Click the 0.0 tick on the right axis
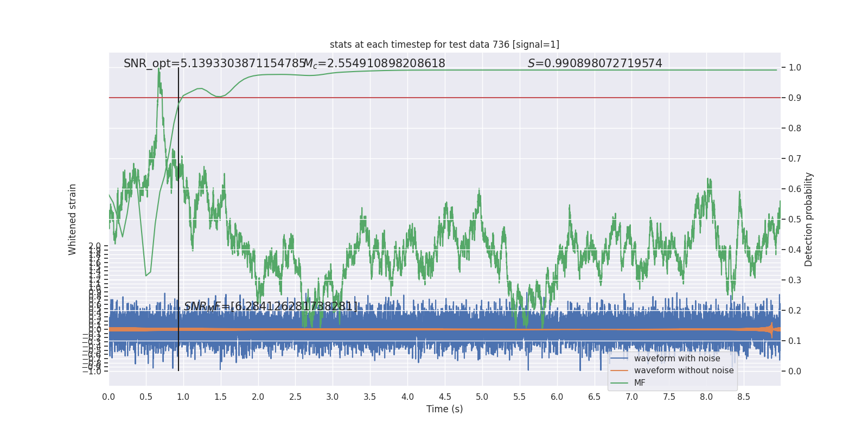 click(x=795, y=372)
